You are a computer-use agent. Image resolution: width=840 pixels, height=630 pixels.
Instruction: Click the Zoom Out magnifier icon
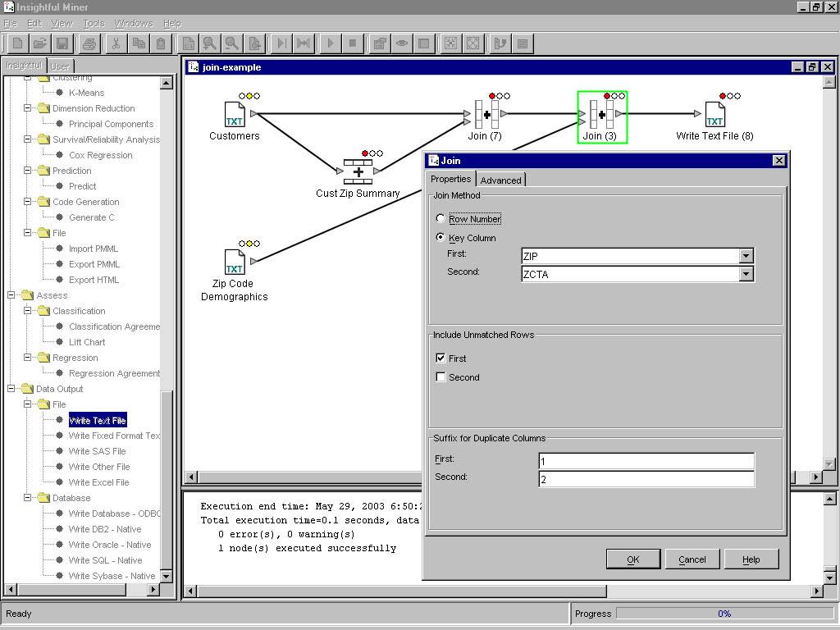[232, 43]
